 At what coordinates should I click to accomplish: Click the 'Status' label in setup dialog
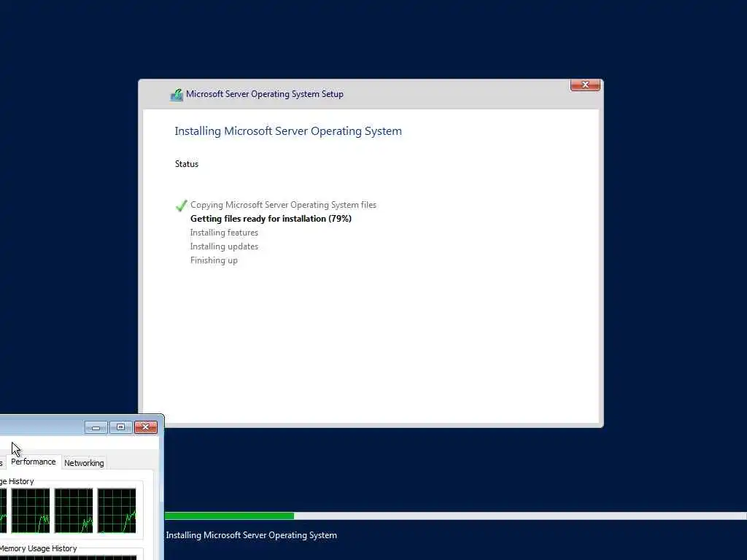coord(187,164)
